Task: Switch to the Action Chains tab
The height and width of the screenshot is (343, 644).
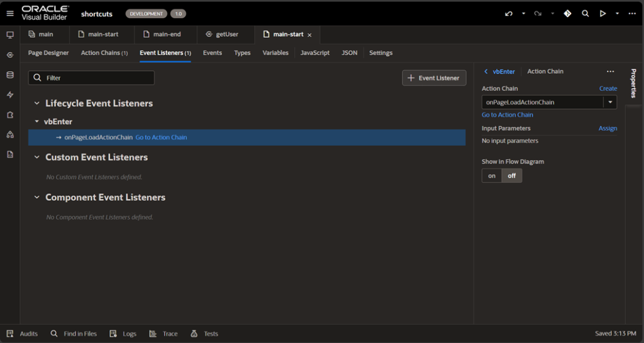Action: pyautogui.click(x=104, y=53)
